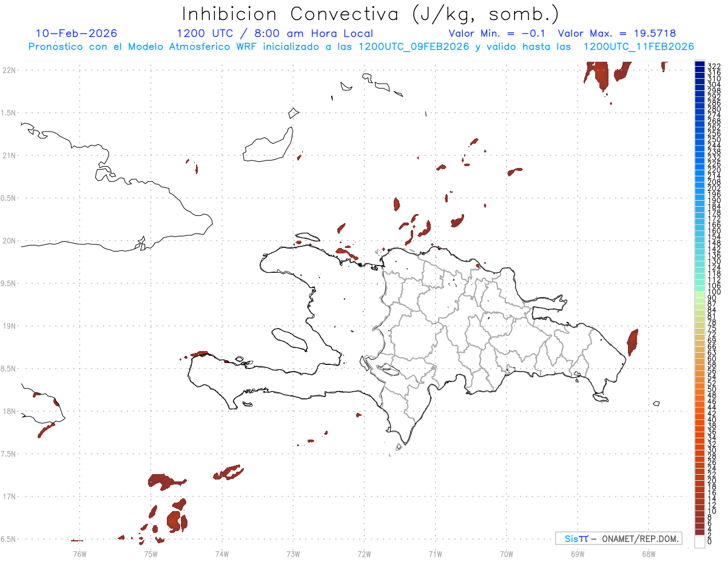Click the "72W" longitude label
The image size is (728, 562).
pyautogui.click(x=364, y=554)
